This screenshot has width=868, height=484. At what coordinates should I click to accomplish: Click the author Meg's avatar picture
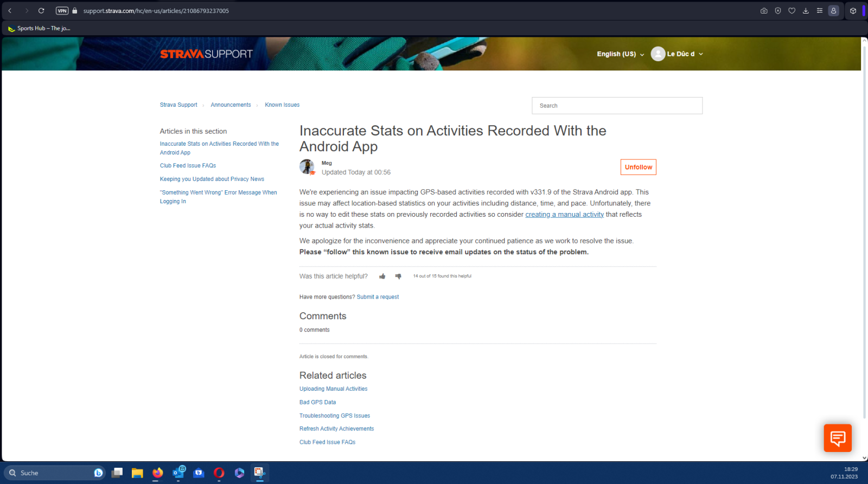pos(307,167)
